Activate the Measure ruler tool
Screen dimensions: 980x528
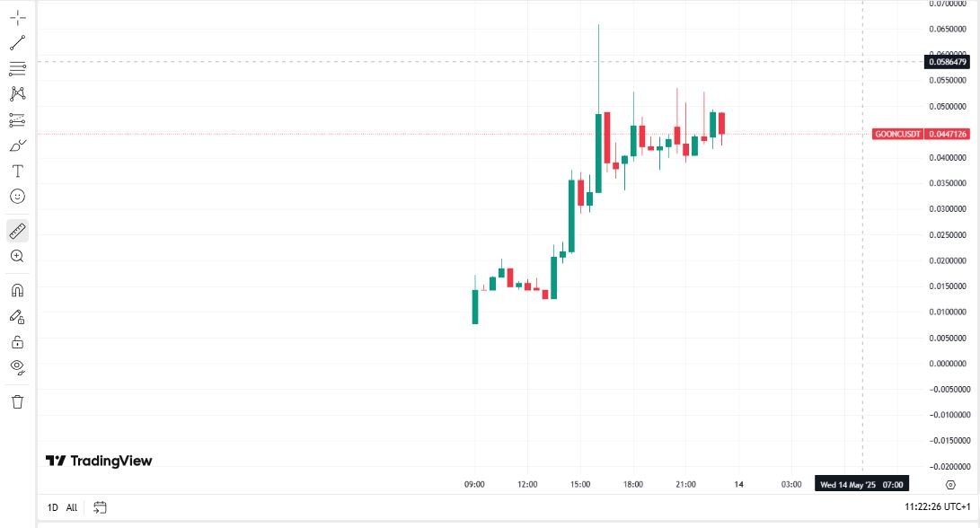tap(17, 230)
